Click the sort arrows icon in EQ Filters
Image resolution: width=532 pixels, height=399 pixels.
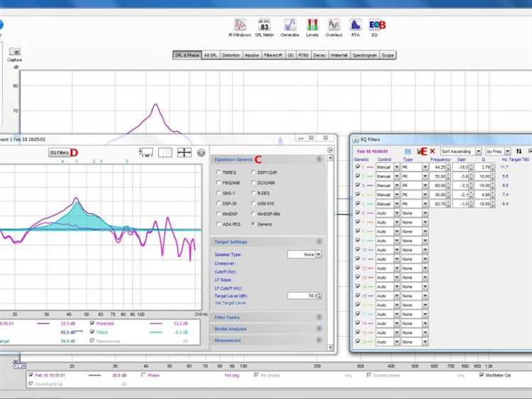click(x=519, y=151)
